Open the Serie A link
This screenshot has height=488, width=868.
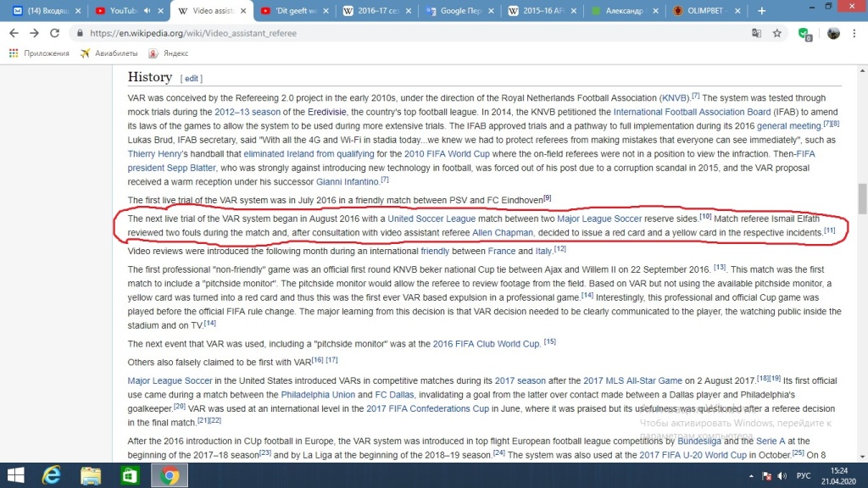click(771, 441)
